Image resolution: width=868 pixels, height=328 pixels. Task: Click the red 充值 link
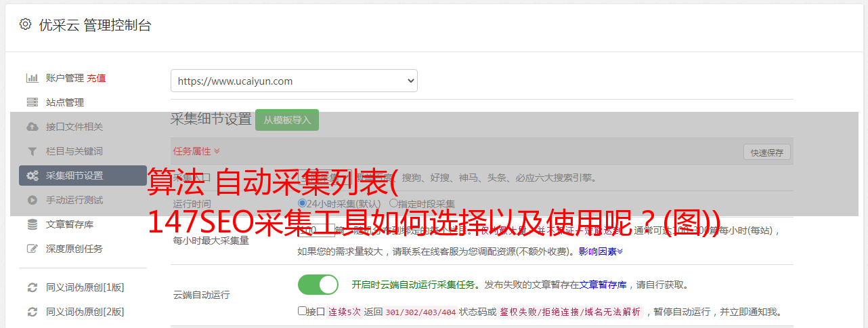[96, 78]
